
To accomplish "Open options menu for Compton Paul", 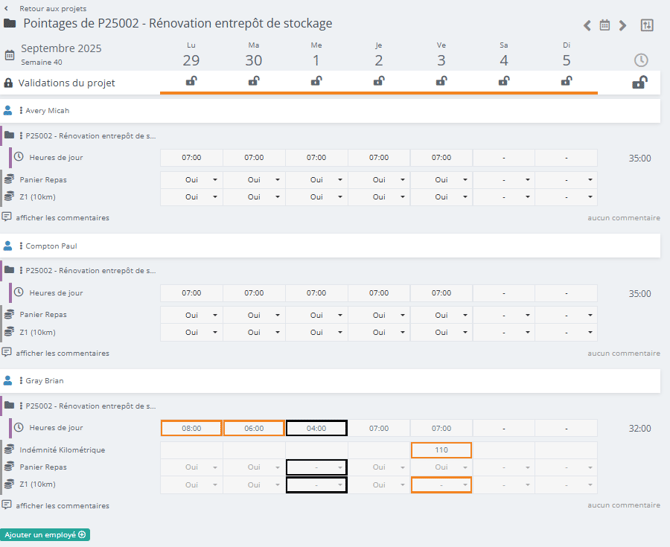I will (x=21, y=246).
